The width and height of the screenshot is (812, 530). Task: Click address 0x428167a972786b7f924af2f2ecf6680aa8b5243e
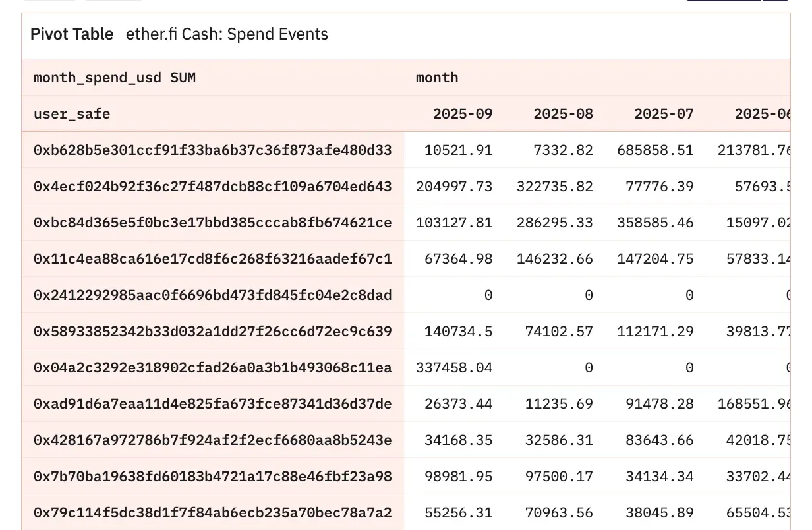coord(213,440)
